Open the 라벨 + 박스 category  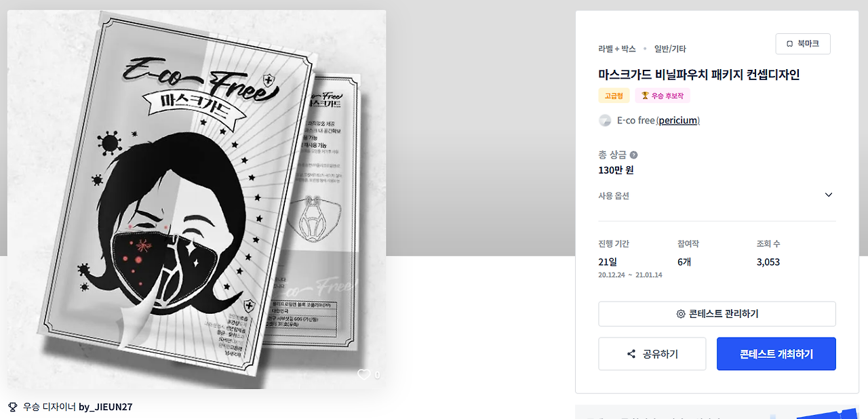[x=617, y=49]
